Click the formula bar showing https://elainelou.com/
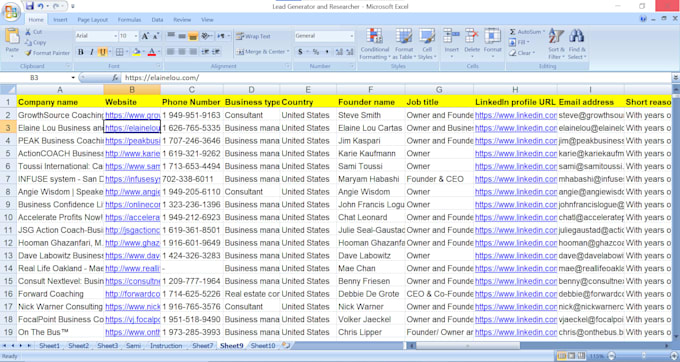680x362 pixels. coord(395,78)
